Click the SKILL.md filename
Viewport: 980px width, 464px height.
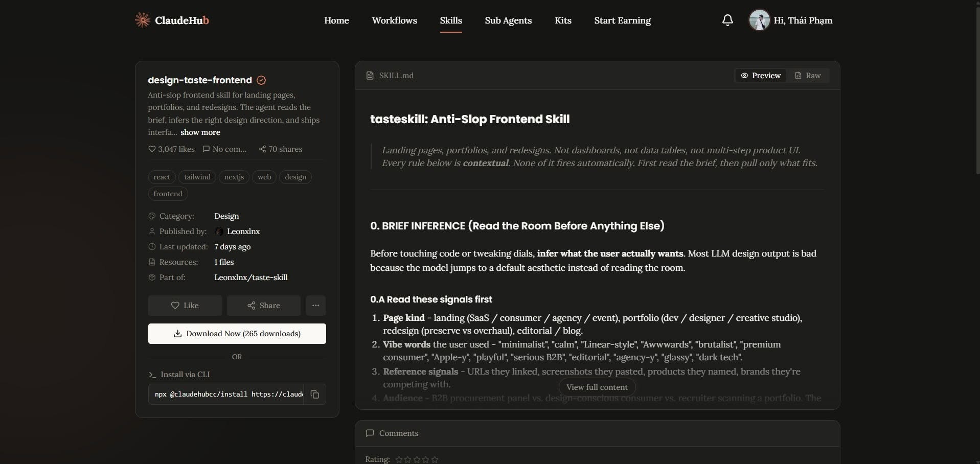point(396,76)
